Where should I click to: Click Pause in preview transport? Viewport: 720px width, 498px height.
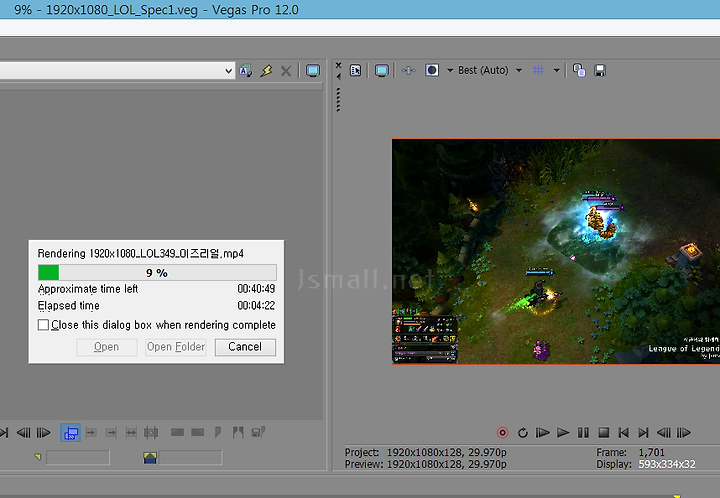[583, 432]
